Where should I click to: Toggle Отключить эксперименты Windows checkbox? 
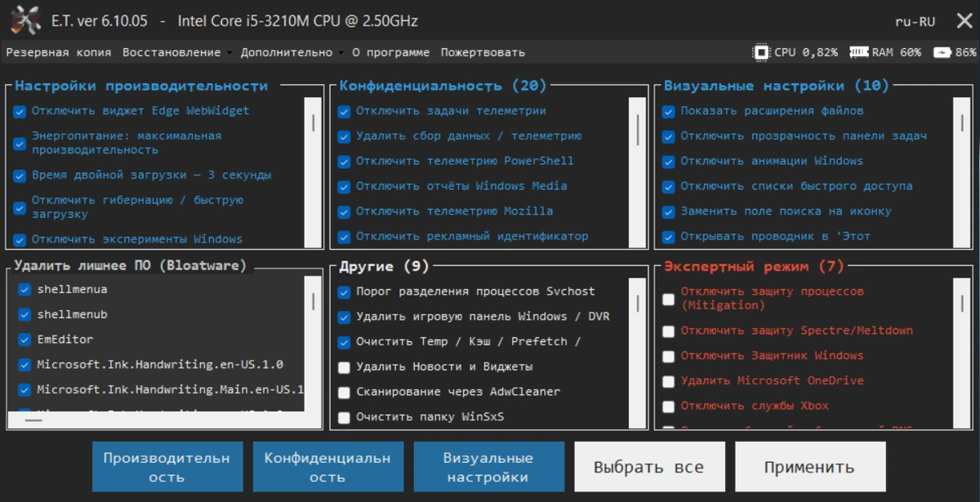point(20,240)
